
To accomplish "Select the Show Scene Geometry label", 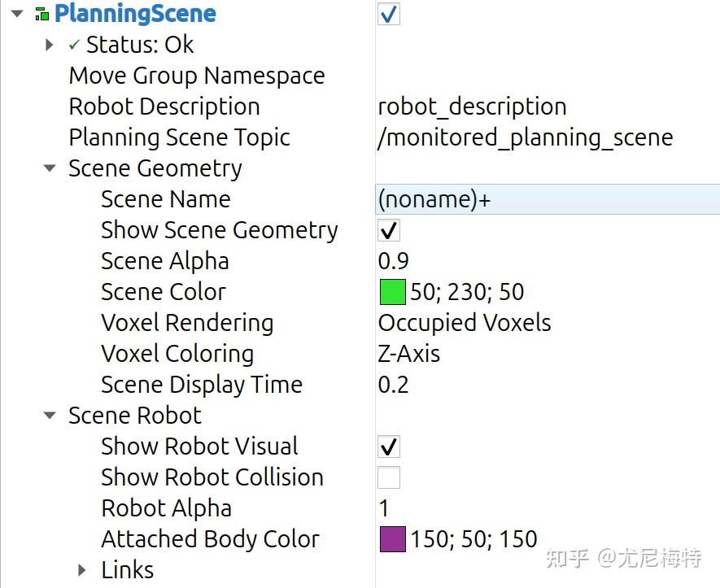I will 220,230.
